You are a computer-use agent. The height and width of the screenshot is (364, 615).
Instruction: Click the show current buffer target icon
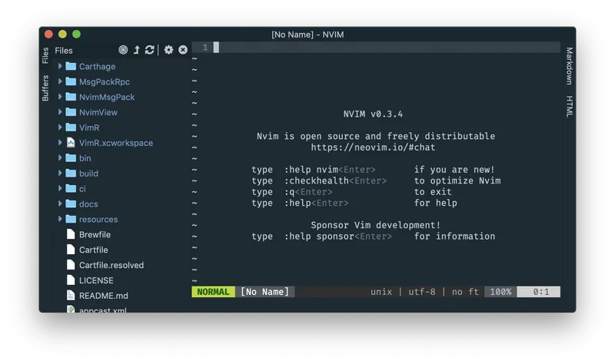pyautogui.click(x=123, y=50)
